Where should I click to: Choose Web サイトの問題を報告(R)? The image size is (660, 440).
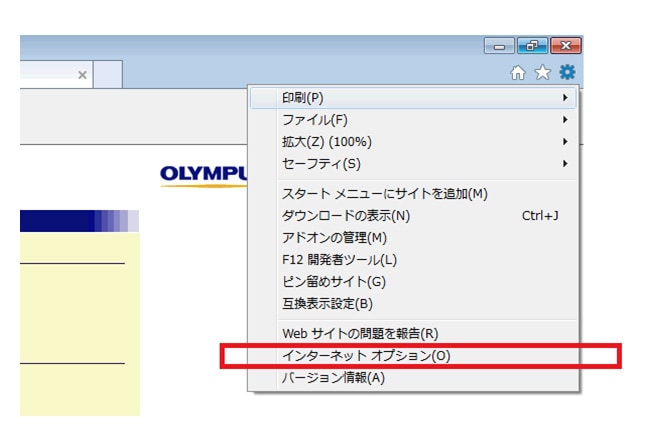413,334
